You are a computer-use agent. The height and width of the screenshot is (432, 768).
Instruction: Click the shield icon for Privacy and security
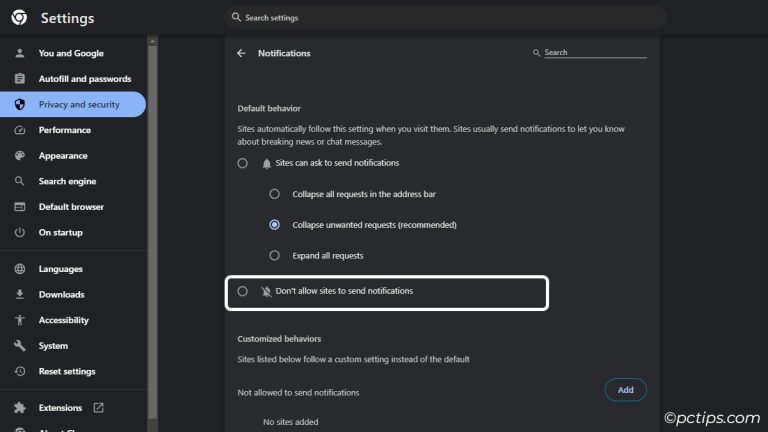click(20, 104)
